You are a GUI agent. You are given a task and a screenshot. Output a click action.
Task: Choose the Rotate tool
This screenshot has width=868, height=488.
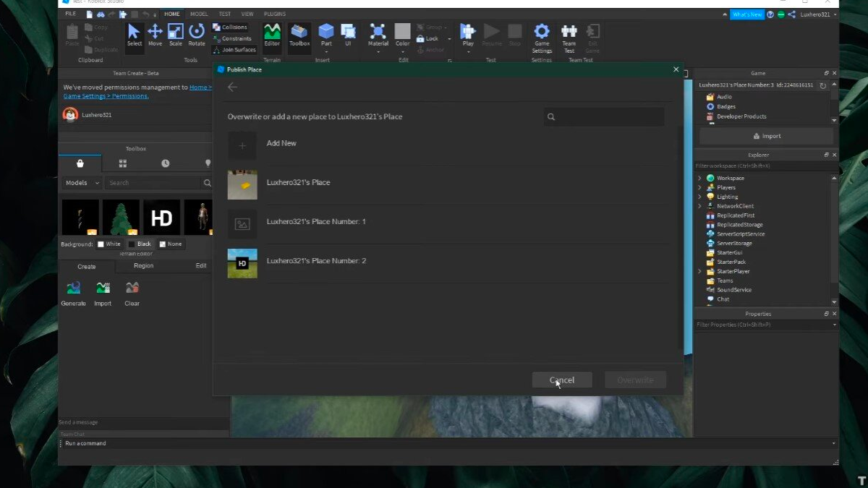tap(197, 33)
